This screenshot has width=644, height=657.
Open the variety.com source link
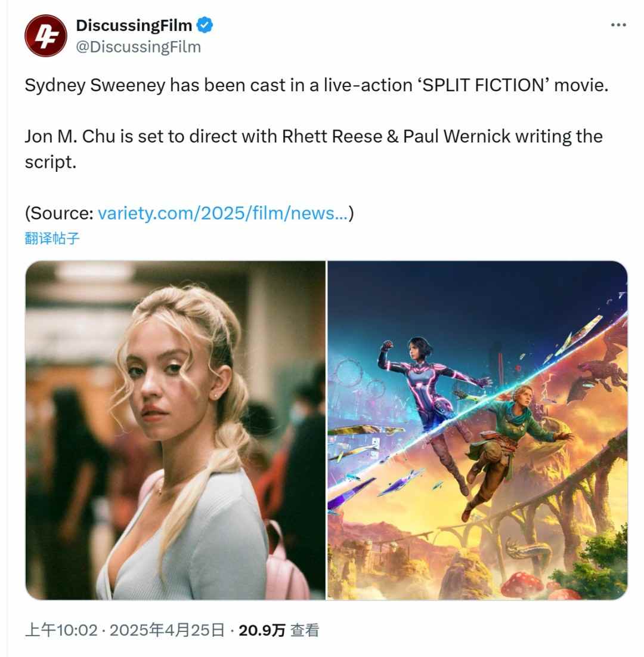pyautogui.click(x=223, y=213)
